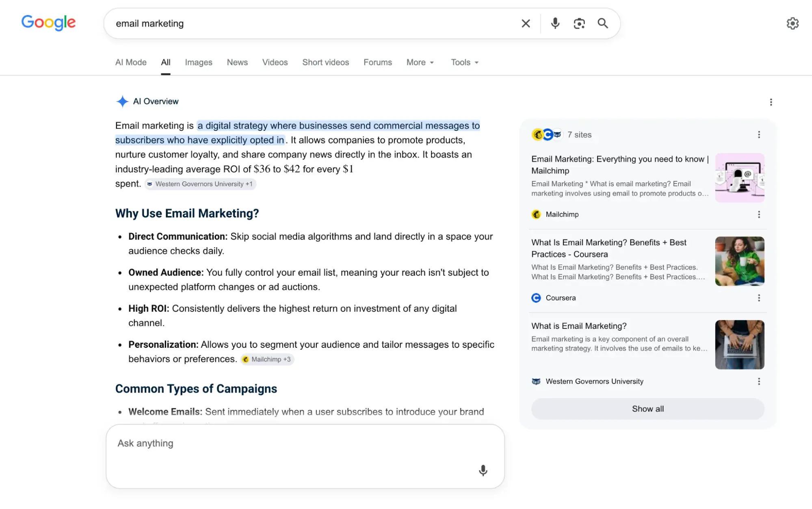Switch to Images tab
This screenshot has height=509, width=812.
click(x=199, y=63)
